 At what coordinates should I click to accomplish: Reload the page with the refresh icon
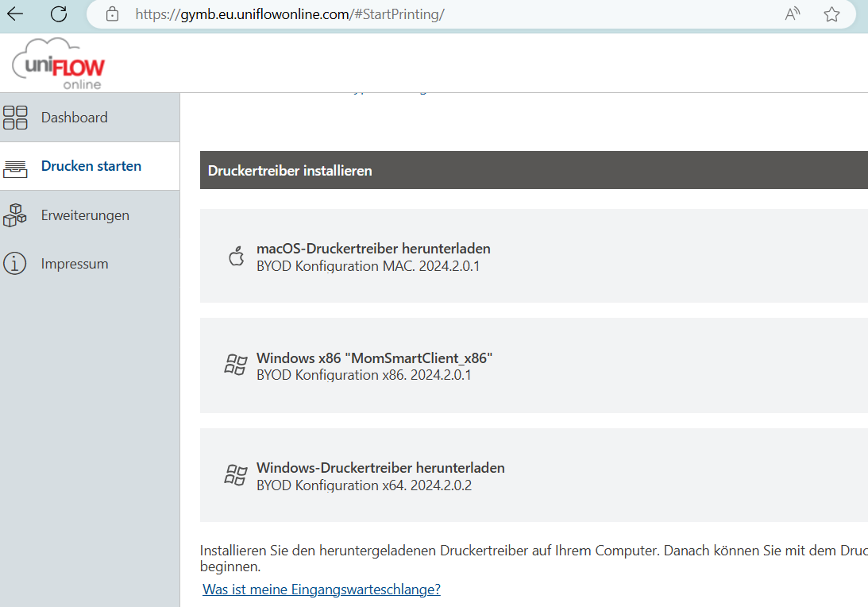pyautogui.click(x=59, y=14)
